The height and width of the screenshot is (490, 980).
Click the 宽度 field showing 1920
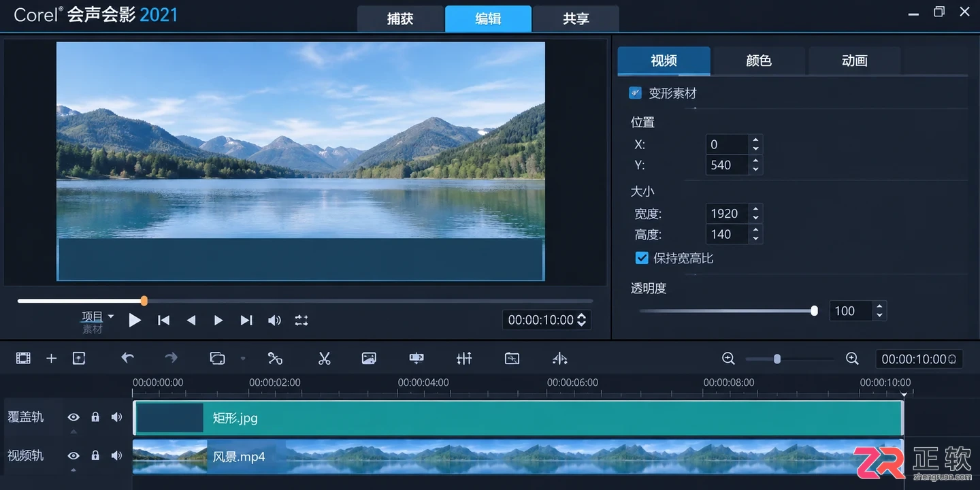(x=728, y=214)
